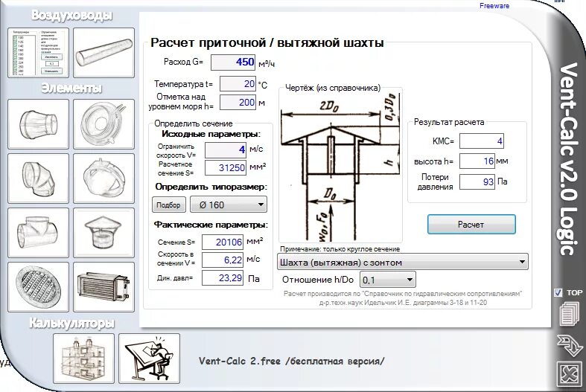
Task: Select the sketched fitting beside the elbow
Action: 104,178
